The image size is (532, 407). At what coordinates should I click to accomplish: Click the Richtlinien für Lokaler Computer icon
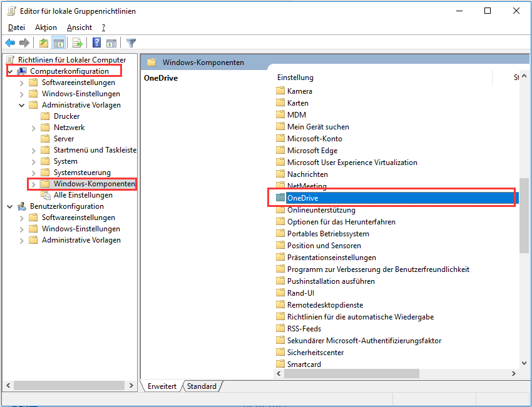[11, 60]
